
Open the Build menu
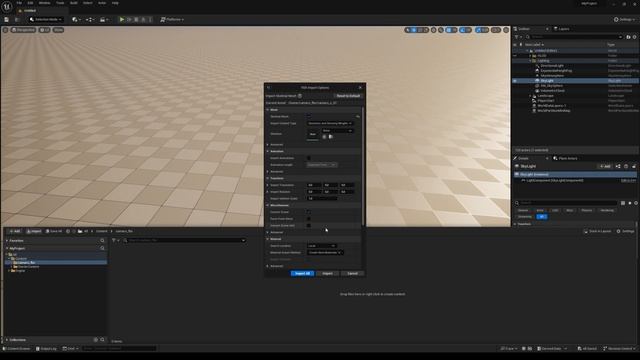click(73, 3)
